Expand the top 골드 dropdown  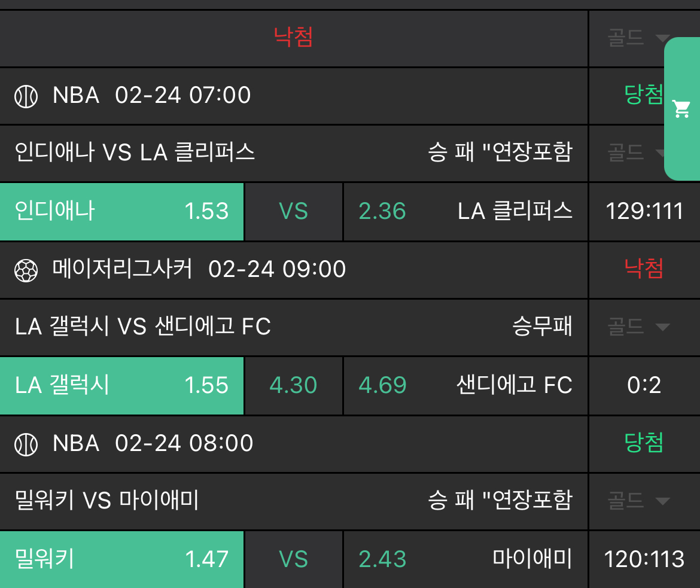637,38
